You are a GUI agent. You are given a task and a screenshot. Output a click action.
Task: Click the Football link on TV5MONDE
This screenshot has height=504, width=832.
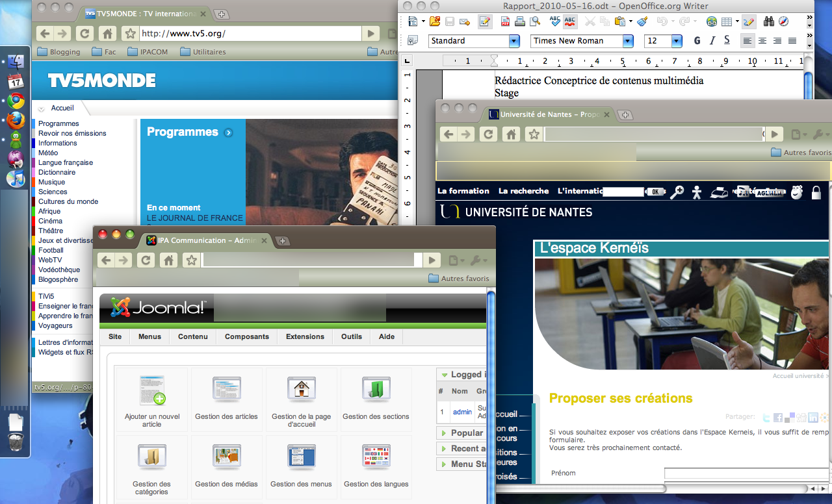pyautogui.click(x=51, y=250)
